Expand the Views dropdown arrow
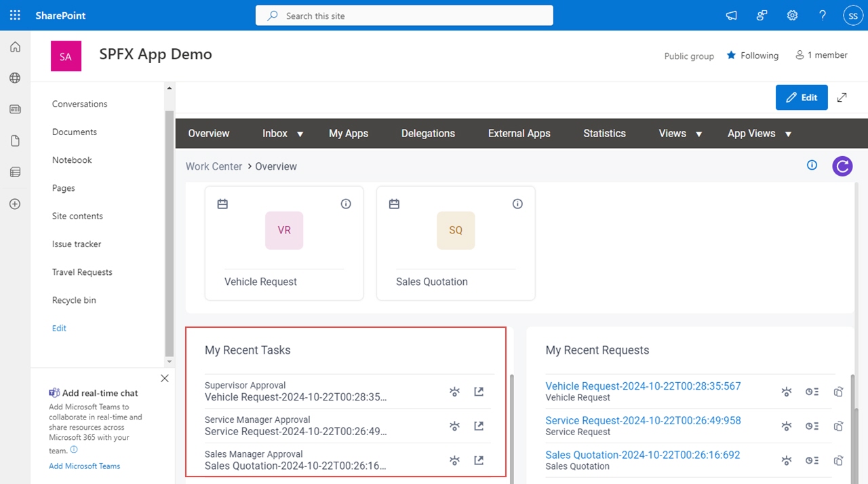 [x=698, y=134]
